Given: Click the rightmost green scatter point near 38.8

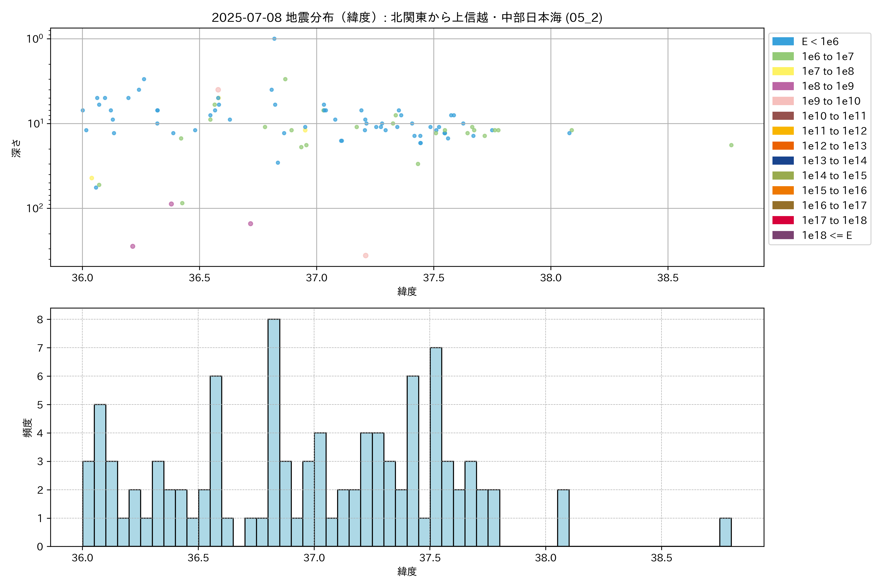Looking at the screenshot, I should tap(731, 145).
